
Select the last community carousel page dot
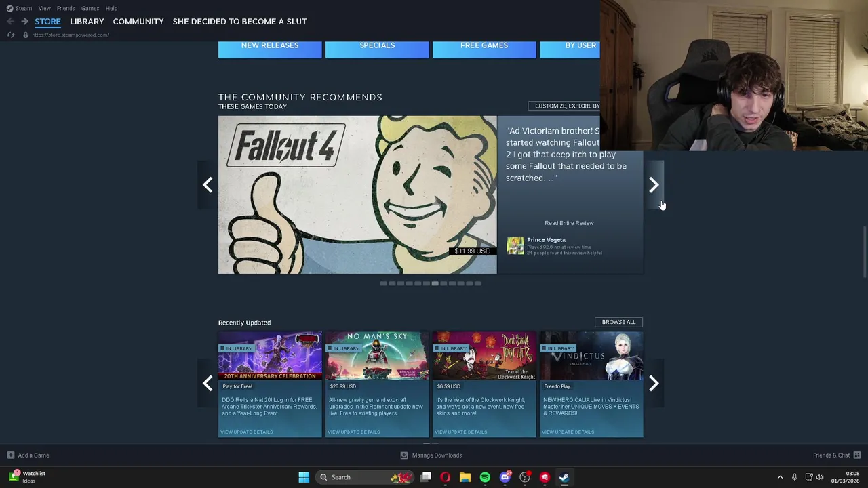[x=478, y=283]
